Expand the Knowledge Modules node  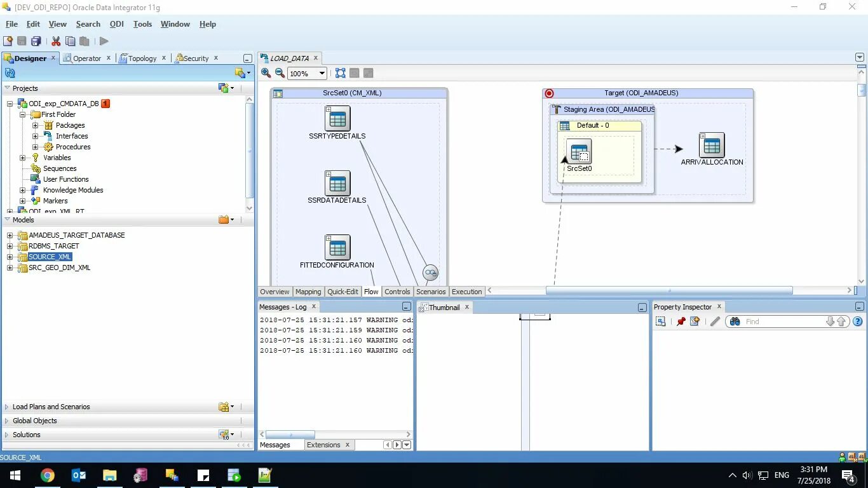(23, 190)
